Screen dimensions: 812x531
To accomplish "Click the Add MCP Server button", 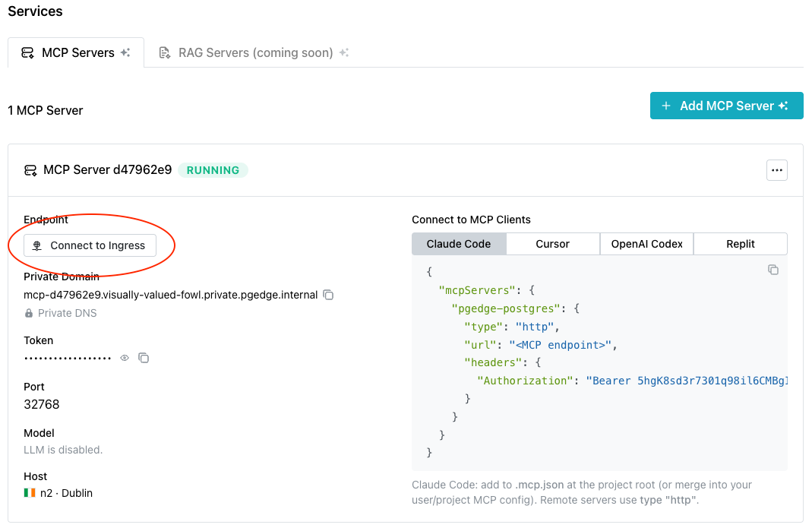I will (727, 106).
